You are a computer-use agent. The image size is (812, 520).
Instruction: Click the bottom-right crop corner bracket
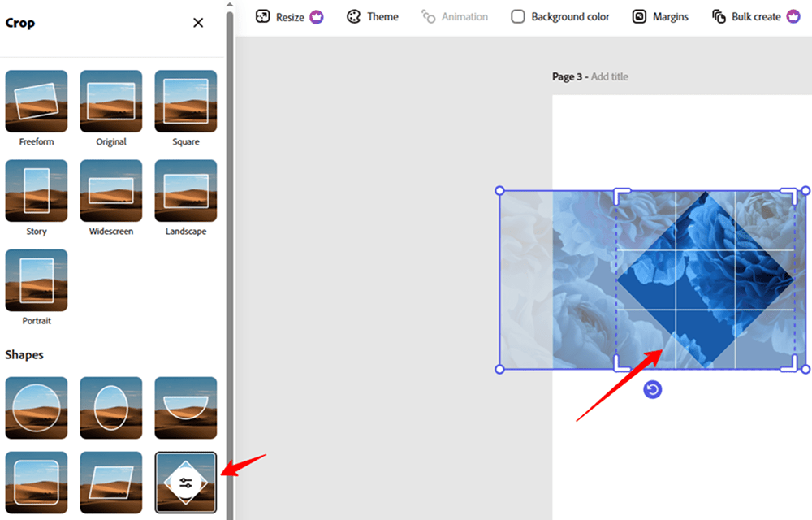(790, 365)
